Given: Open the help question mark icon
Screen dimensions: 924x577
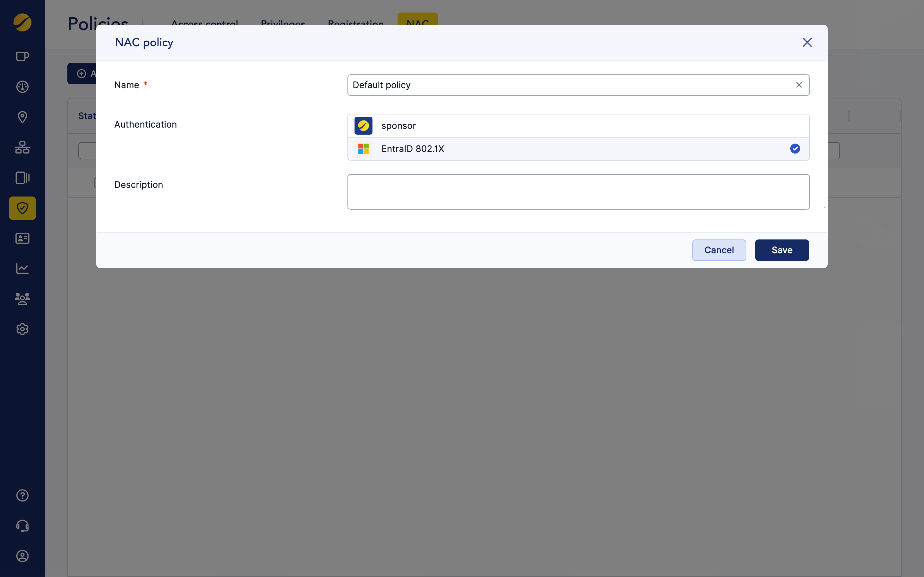Looking at the screenshot, I should pos(22,495).
